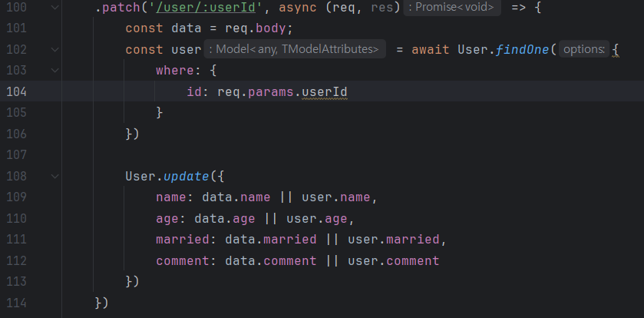Image resolution: width=644 pixels, height=318 pixels.
Task: Click line number 102 in the gutter
Action: pyautogui.click(x=17, y=50)
